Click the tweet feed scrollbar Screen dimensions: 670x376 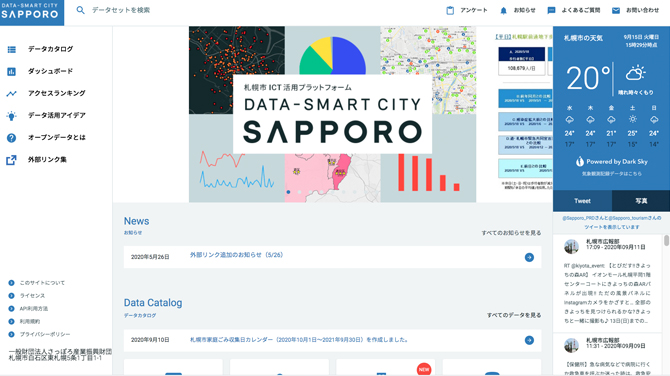666,240
